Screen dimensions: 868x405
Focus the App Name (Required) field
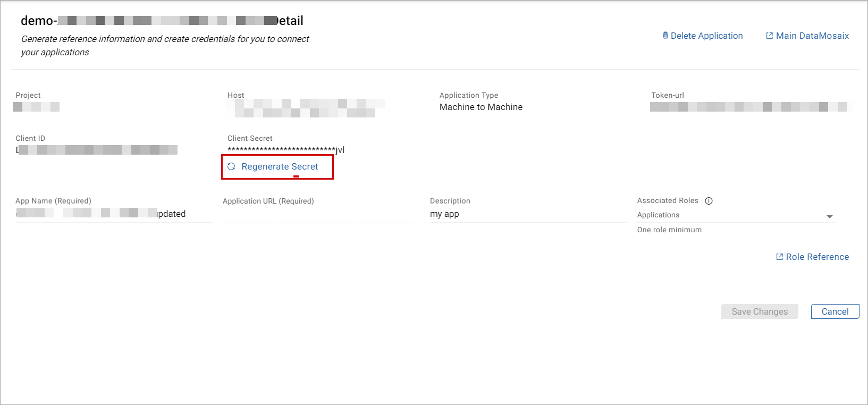click(x=114, y=214)
